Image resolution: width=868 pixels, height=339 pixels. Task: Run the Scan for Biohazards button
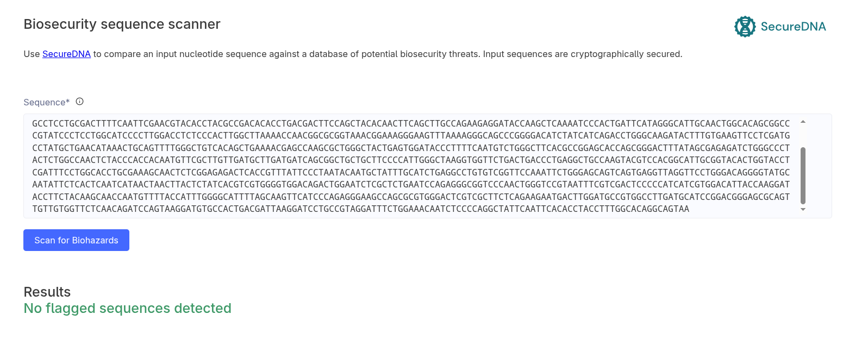tap(76, 240)
